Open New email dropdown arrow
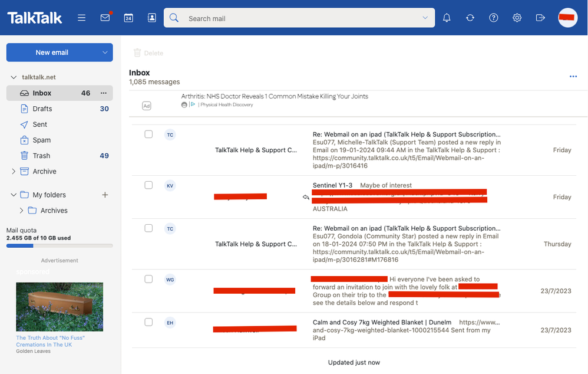Viewport: 588px width, 374px height. tap(105, 53)
